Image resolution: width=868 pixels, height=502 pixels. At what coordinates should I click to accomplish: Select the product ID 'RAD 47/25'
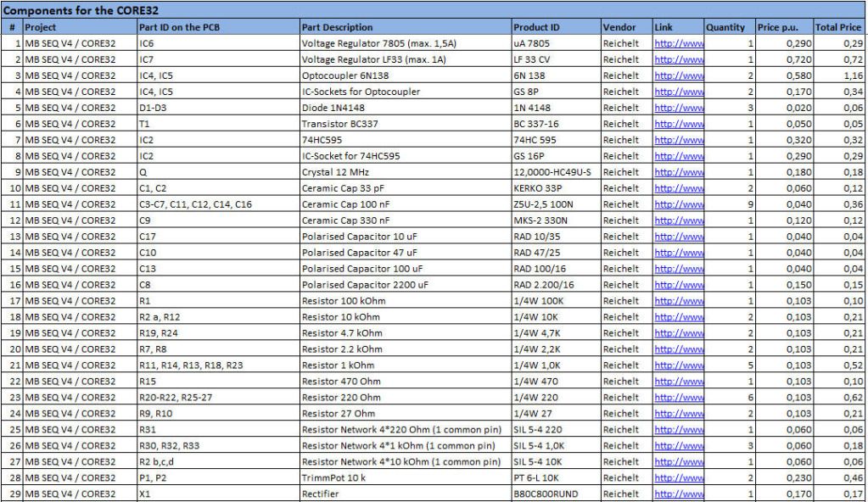[557, 252]
